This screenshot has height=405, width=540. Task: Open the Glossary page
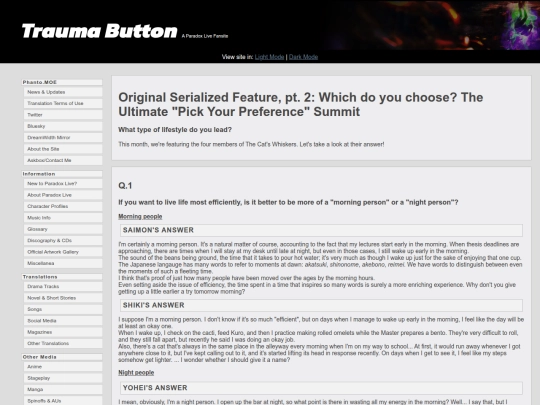click(x=63, y=229)
